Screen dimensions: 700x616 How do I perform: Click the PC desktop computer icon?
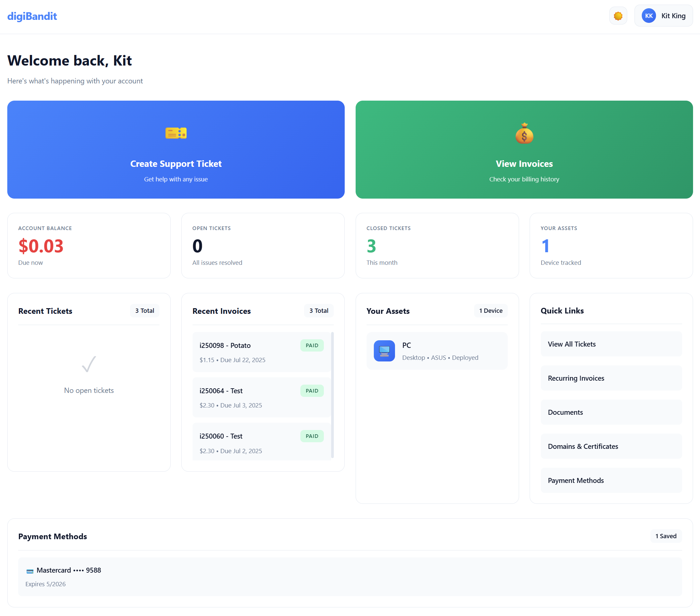(384, 351)
